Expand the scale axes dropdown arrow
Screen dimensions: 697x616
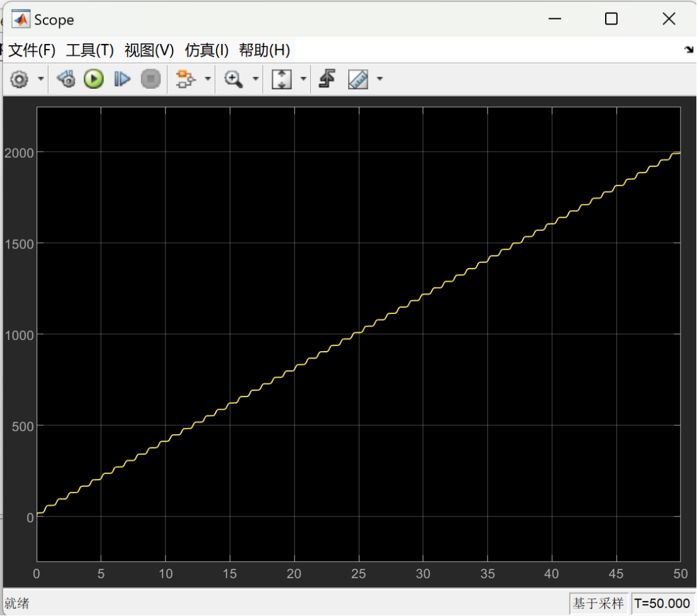[x=303, y=79]
